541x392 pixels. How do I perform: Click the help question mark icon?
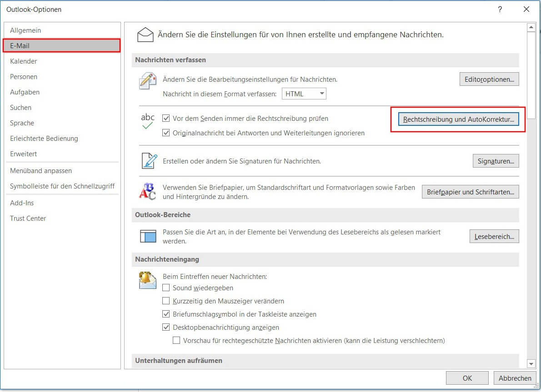(500, 9)
